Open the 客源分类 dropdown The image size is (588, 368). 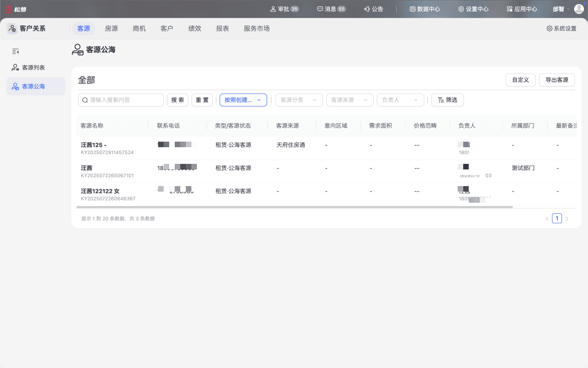pyautogui.click(x=299, y=100)
